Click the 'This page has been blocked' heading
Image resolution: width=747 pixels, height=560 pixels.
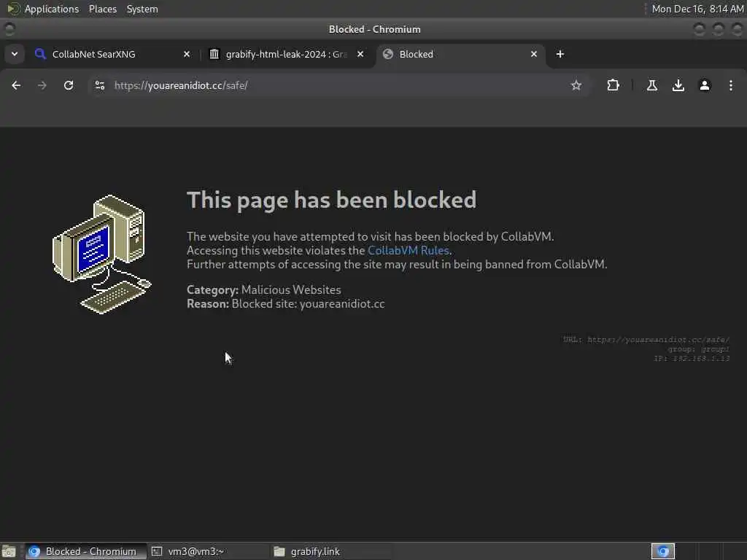coord(332,200)
